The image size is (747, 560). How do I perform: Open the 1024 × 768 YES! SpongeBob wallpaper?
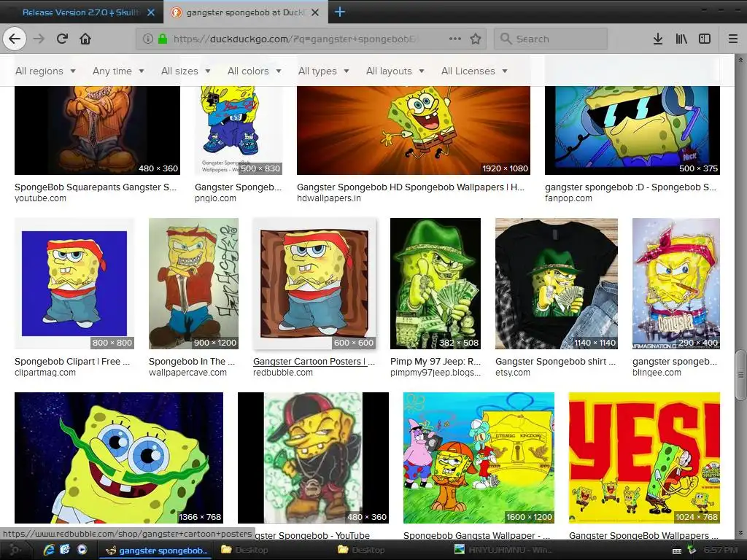pos(645,458)
